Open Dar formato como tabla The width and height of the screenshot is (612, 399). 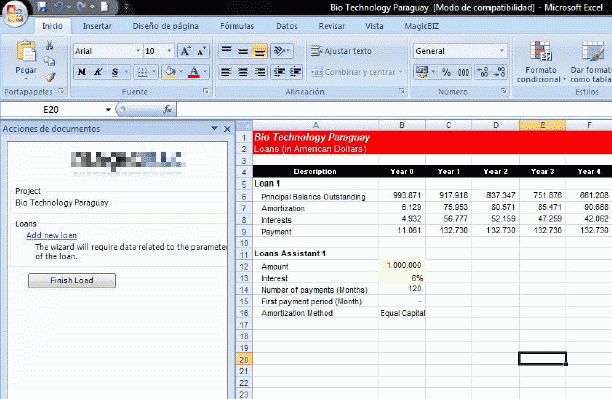pyautogui.click(x=591, y=62)
